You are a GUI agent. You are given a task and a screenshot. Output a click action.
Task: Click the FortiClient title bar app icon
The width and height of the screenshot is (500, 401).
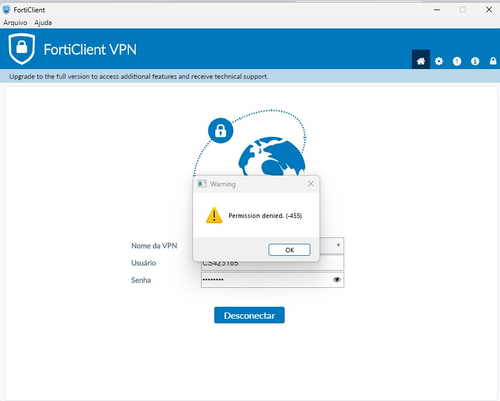pyautogui.click(x=6, y=10)
